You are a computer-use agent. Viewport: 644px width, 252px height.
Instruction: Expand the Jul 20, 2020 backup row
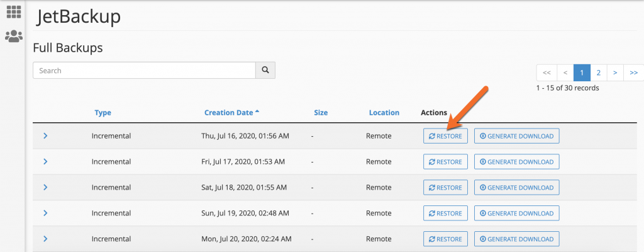(x=45, y=239)
